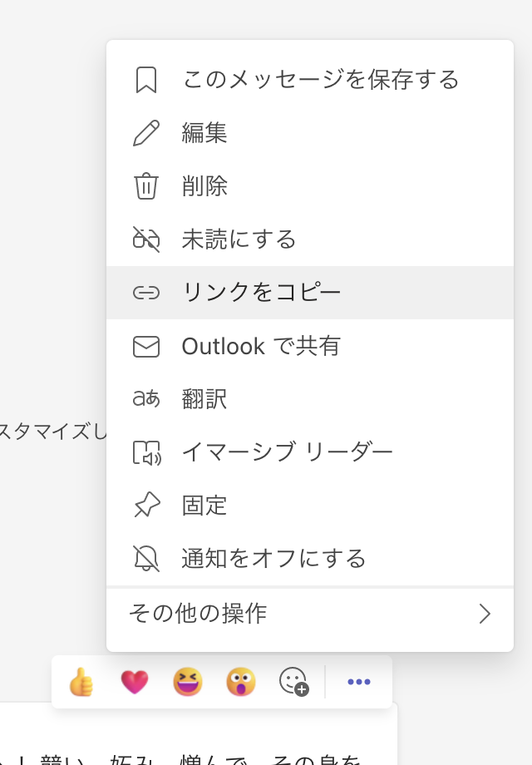Image resolution: width=532 pixels, height=765 pixels.
Task: Click the crossed-out bell notification icon
Action: 146,558
